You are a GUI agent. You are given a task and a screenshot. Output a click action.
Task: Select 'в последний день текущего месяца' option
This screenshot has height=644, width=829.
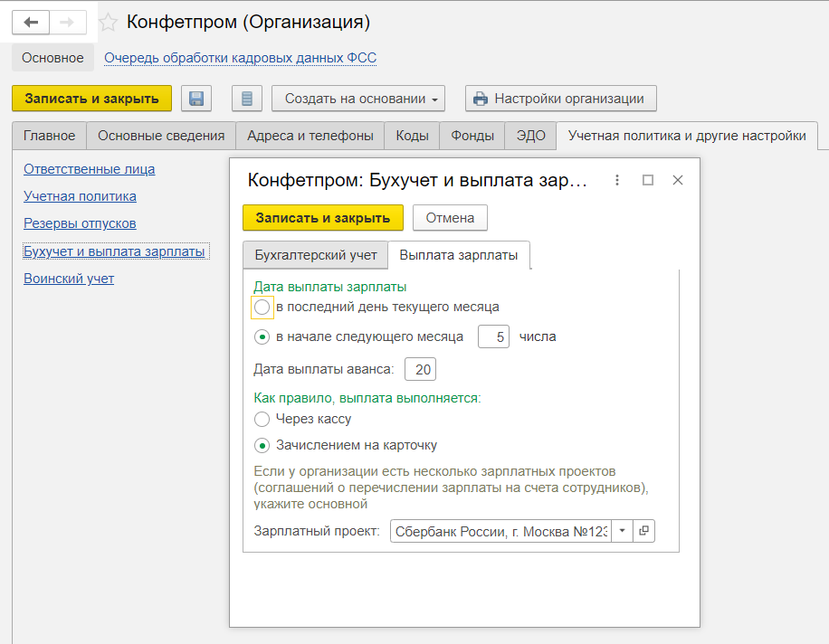(262, 307)
